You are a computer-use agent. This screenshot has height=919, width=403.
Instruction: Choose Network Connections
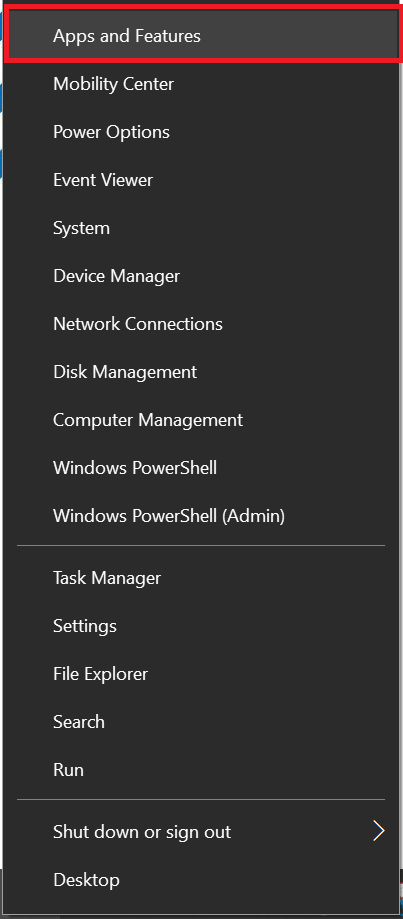point(203,324)
